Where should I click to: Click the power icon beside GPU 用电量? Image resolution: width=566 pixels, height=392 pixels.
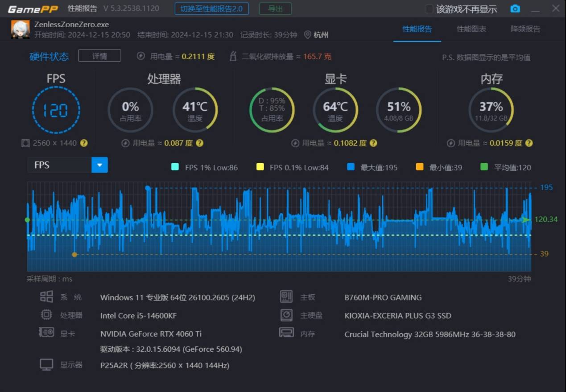click(295, 143)
